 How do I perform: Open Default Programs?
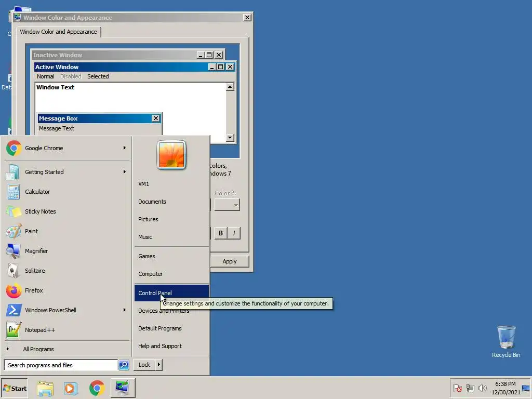(171, 328)
